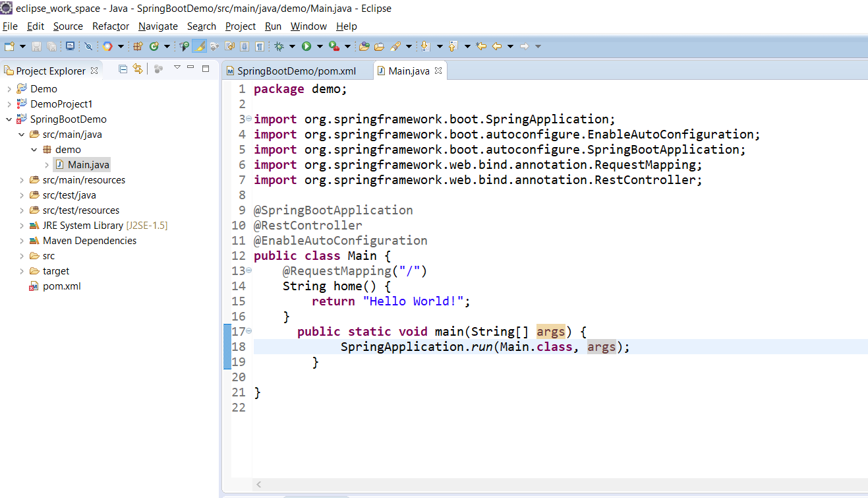Click the line 18 change marker bar
This screenshot has width=868, height=498.
[x=227, y=347]
